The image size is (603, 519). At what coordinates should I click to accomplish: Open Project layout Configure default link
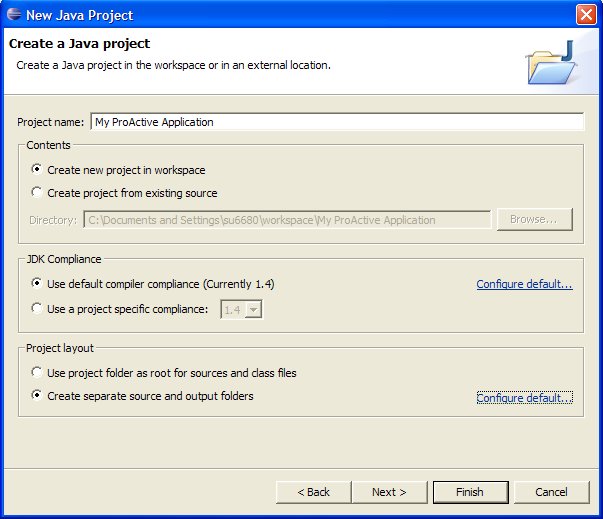click(524, 398)
